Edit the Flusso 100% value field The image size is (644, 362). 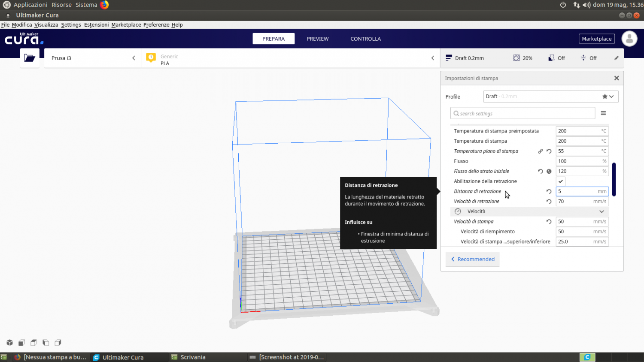click(x=582, y=161)
